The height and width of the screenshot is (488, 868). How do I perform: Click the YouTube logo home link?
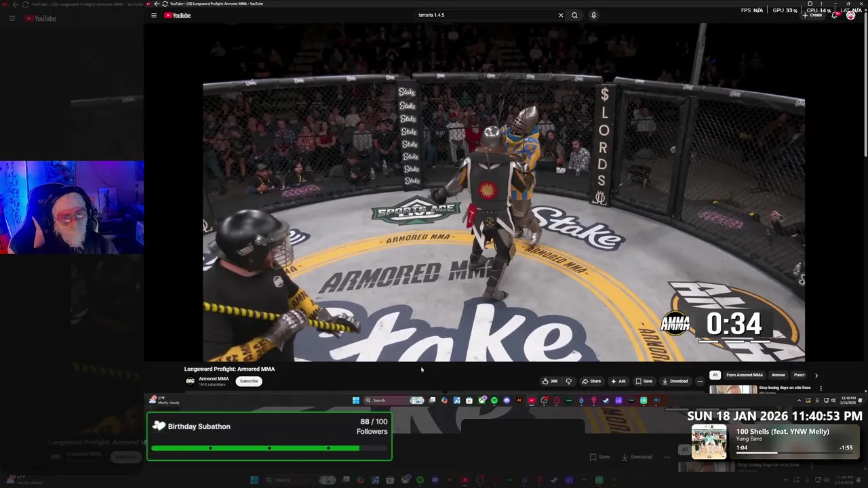(178, 15)
